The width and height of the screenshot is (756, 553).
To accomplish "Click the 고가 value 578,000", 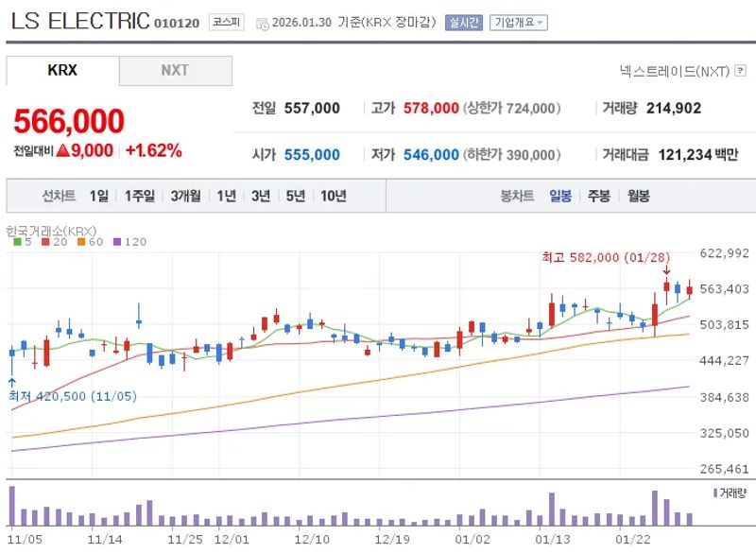I will point(431,108).
